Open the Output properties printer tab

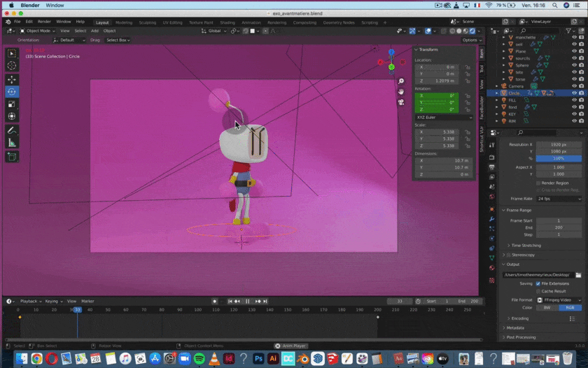point(492,167)
